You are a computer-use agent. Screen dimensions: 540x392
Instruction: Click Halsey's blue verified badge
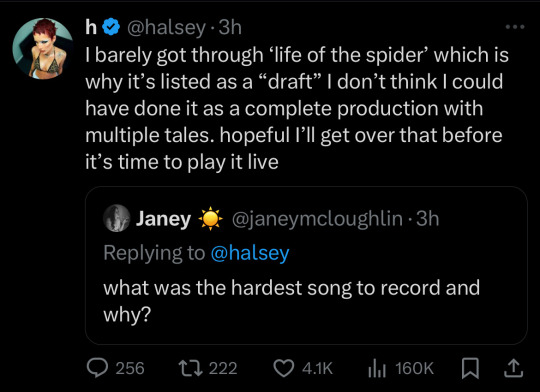click(x=111, y=27)
